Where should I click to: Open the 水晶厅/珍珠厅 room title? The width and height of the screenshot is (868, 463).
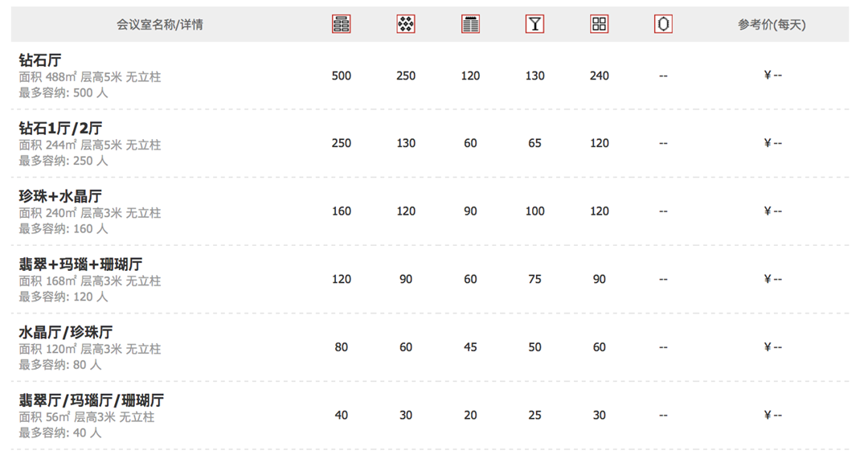click(x=65, y=332)
